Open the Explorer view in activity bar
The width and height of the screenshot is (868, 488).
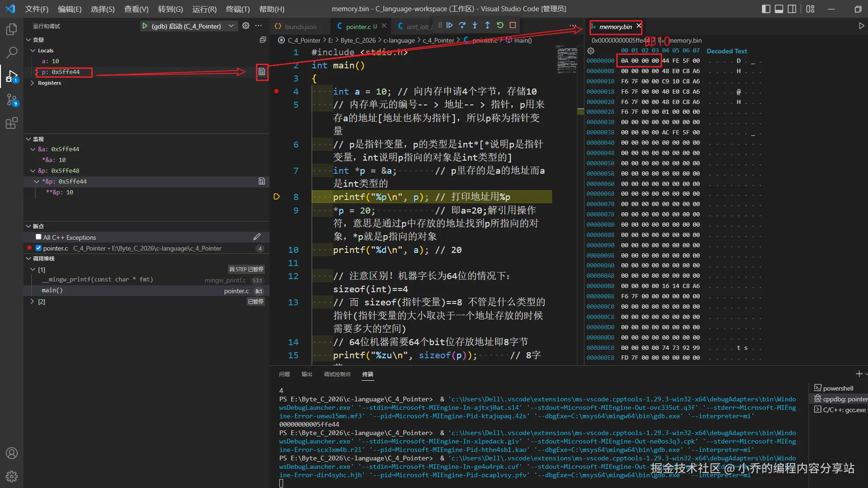click(x=11, y=29)
